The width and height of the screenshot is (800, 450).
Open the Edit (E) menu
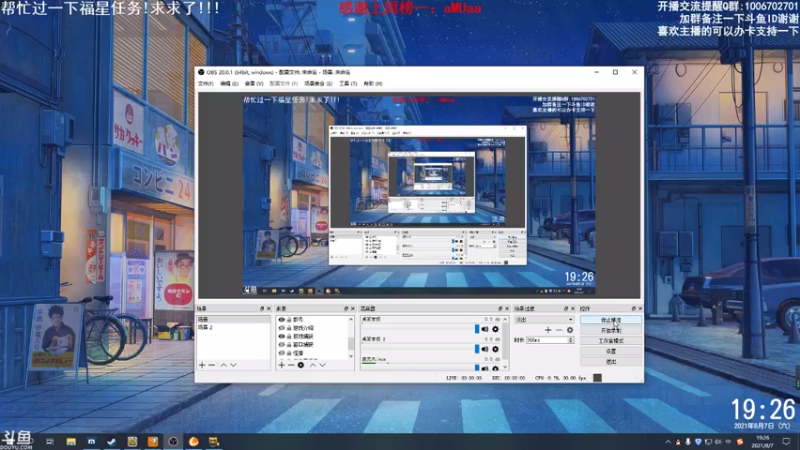[229, 84]
